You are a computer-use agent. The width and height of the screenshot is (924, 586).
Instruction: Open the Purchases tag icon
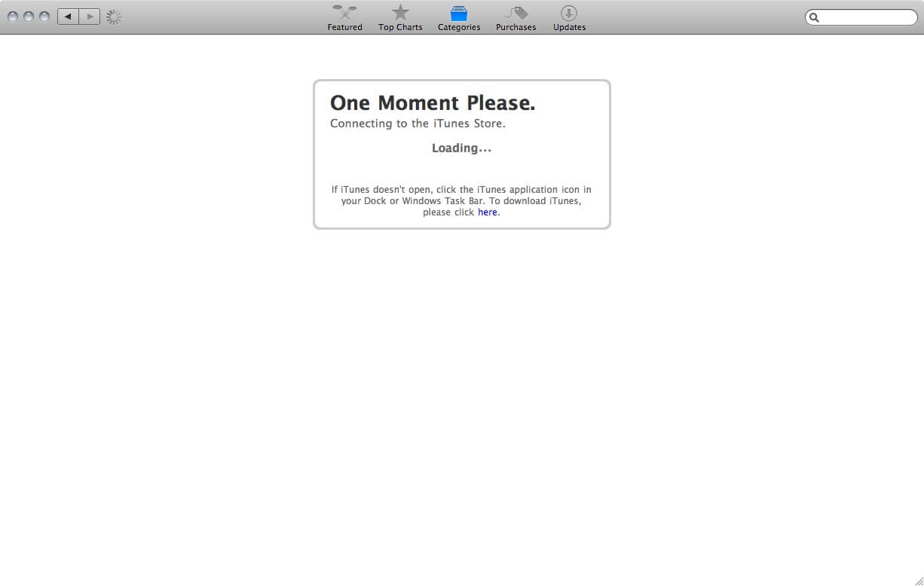click(x=516, y=13)
